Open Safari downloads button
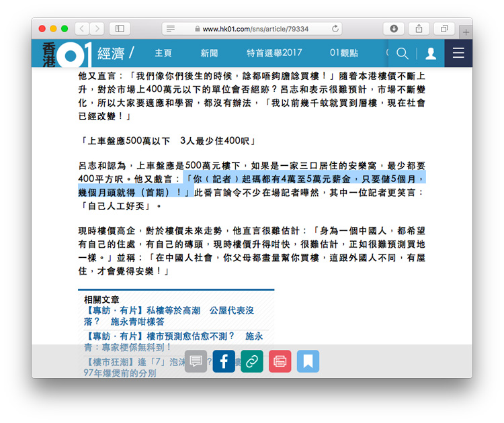 click(394, 29)
